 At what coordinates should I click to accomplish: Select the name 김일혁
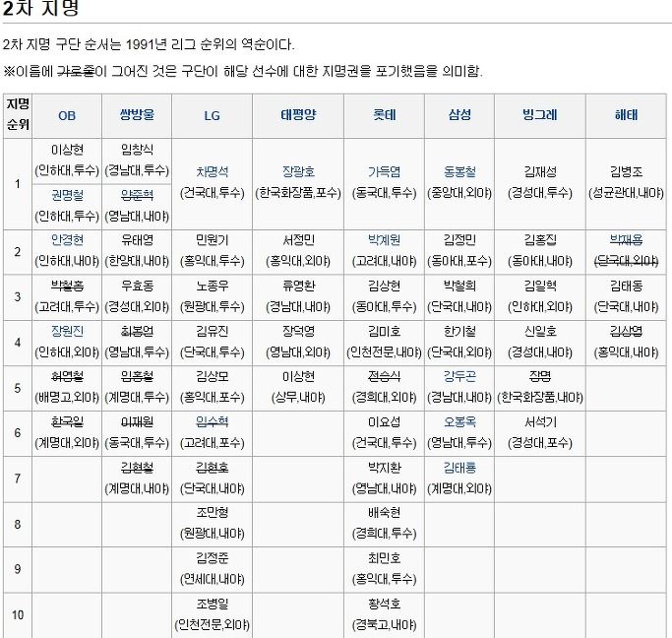tap(540, 286)
